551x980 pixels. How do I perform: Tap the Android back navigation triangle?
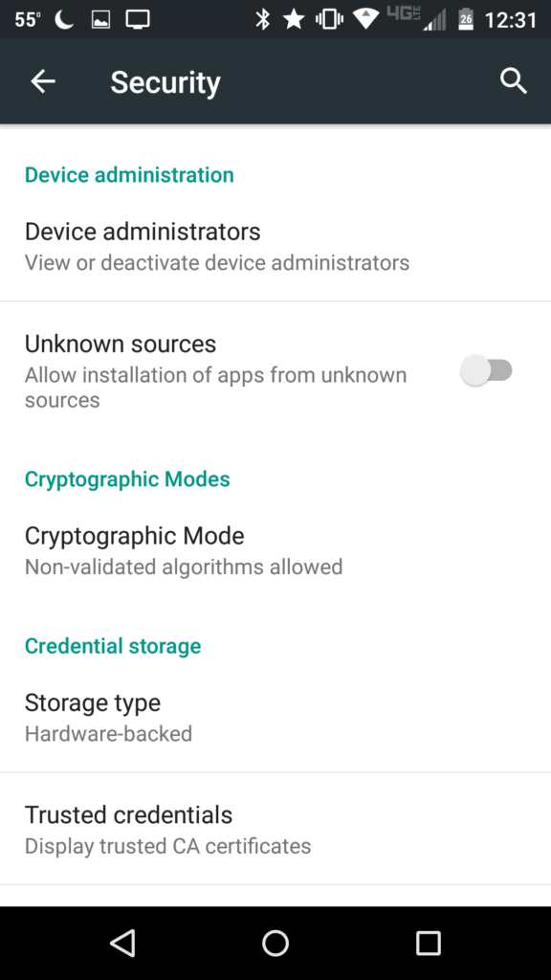tap(122, 943)
